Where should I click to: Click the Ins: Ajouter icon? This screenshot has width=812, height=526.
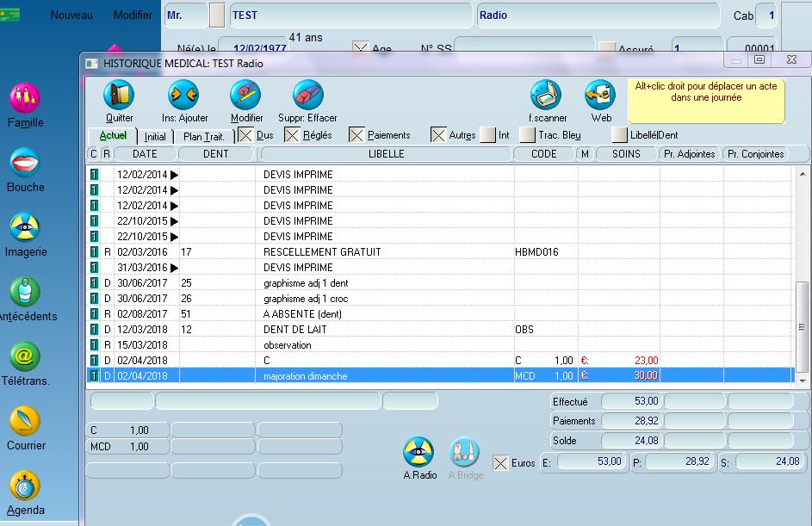click(x=184, y=95)
